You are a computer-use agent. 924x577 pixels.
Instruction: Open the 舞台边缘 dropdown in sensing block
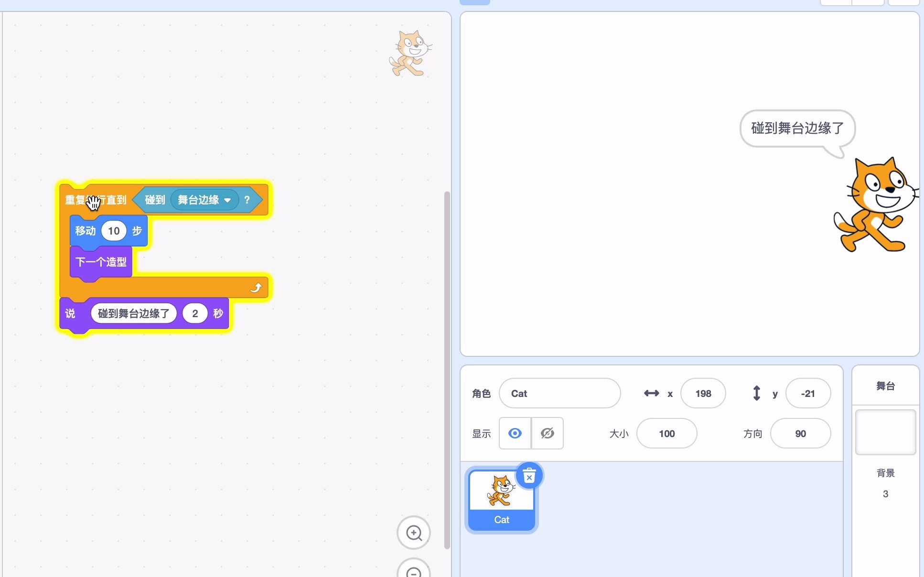(x=204, y=200)
